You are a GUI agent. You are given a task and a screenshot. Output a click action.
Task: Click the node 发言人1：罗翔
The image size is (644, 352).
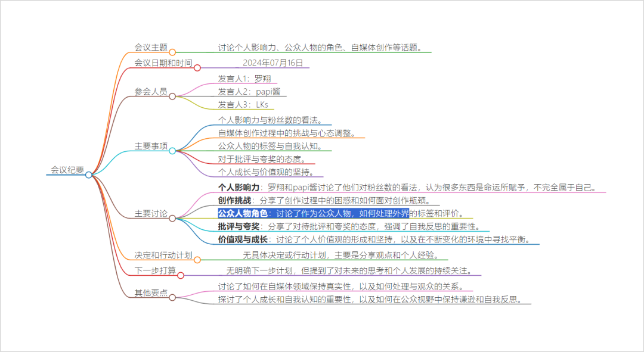244,79
